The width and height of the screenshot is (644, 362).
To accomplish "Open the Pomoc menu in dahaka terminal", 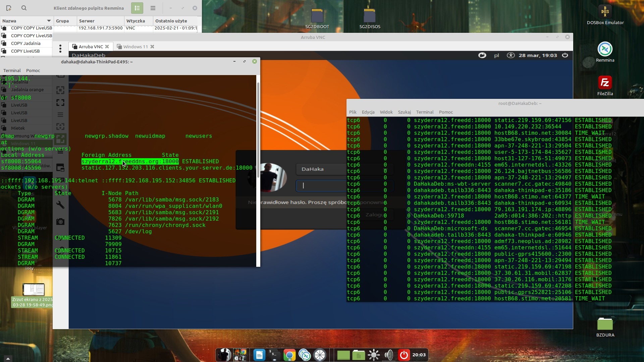I will tap(33, 70).
